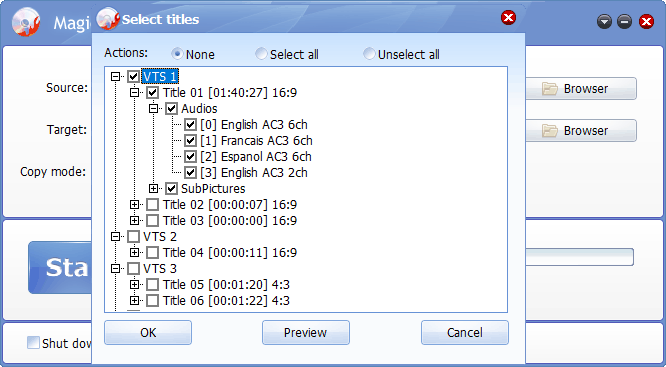
Task: Click the Target Browser folder icon
Action: (550, 131)
